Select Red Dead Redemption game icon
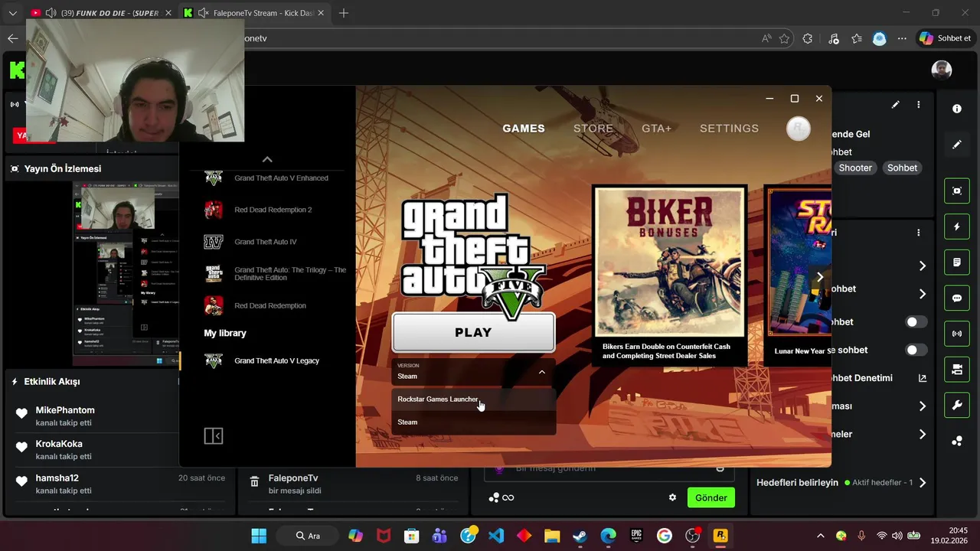980x551 pixels. [213, 305]
